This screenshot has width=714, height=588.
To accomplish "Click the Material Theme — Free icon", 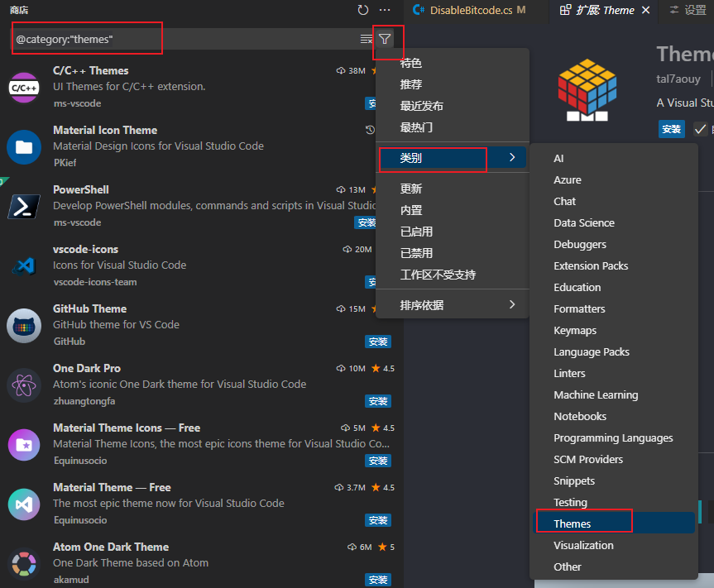I will 24,504.
